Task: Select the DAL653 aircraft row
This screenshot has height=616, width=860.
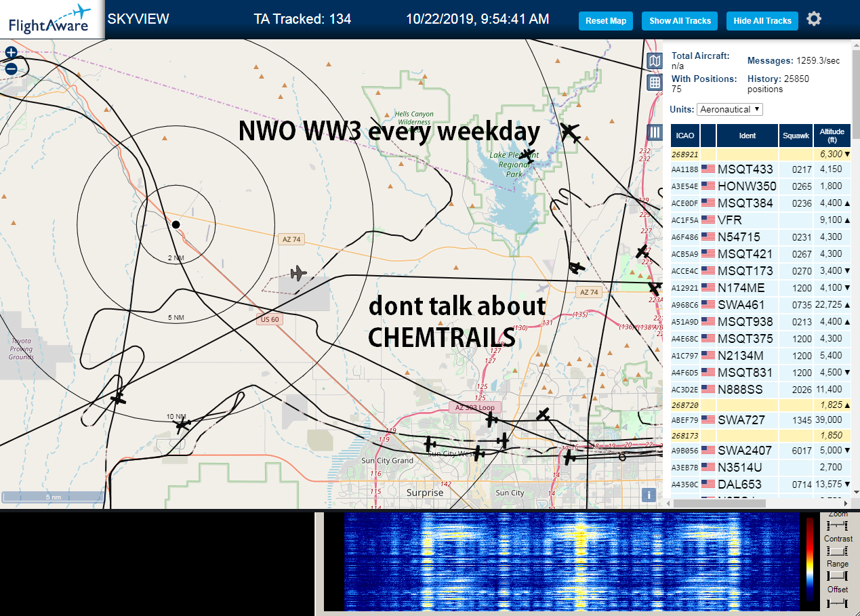Action: (760, 485)
